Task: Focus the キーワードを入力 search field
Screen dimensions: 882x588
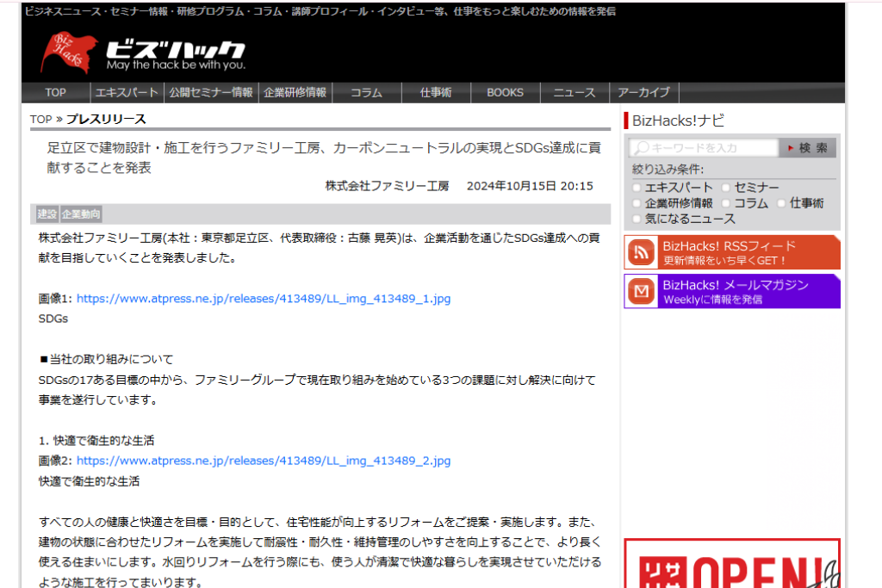Action: (x=704, y=148)
